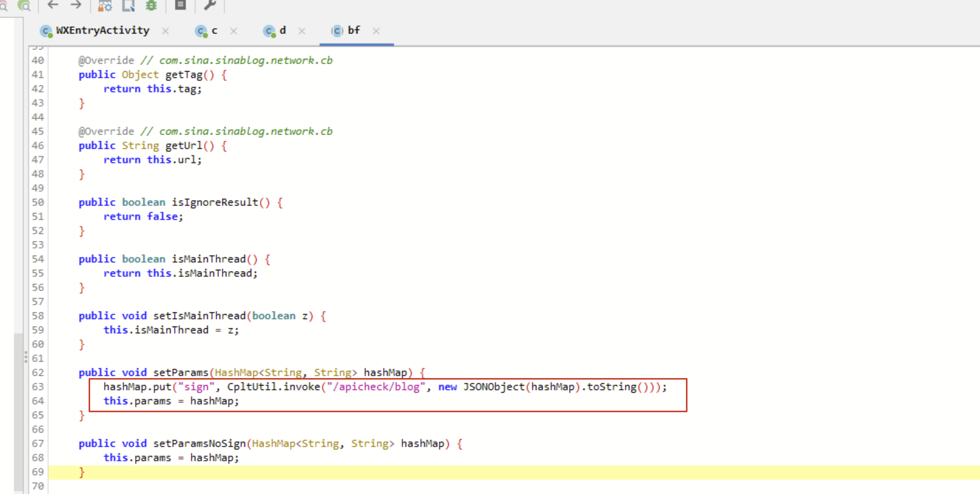This screenshot has height=494, width=980.
Task: Navigate forward with the right arrow
Action: point(76,5)
